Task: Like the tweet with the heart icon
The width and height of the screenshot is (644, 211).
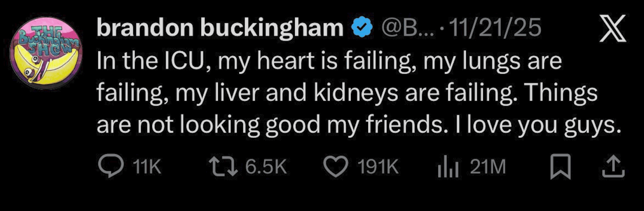Action: click(x=334, y=167)
